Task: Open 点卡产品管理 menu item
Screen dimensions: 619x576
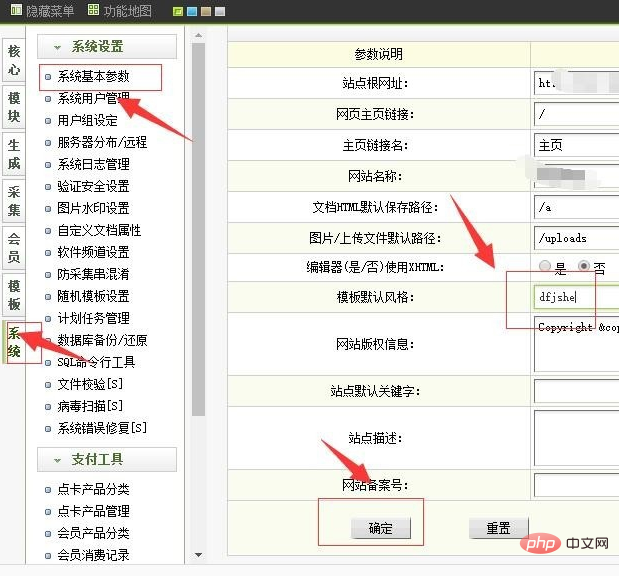Action: click(93, 512)
